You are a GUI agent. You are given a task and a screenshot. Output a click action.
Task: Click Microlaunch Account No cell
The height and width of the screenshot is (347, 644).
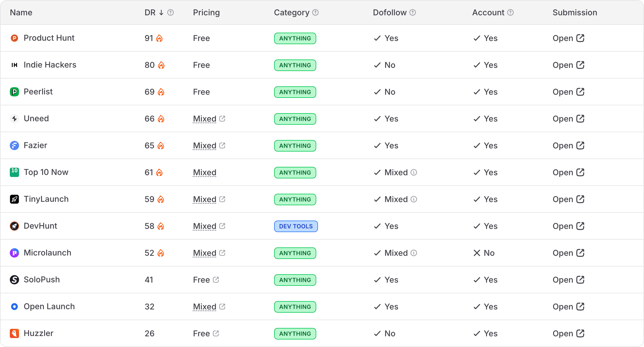coord(484,253)
